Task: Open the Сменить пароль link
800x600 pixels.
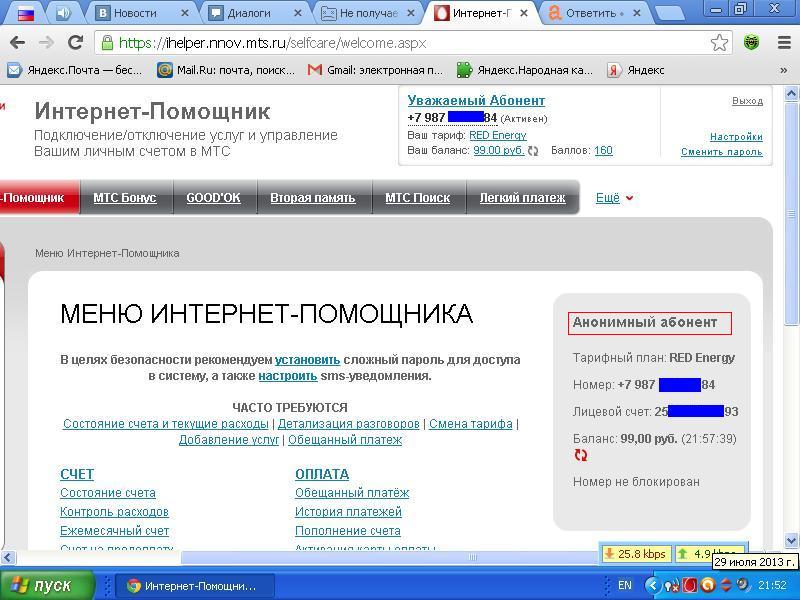Action: (721, 152)
